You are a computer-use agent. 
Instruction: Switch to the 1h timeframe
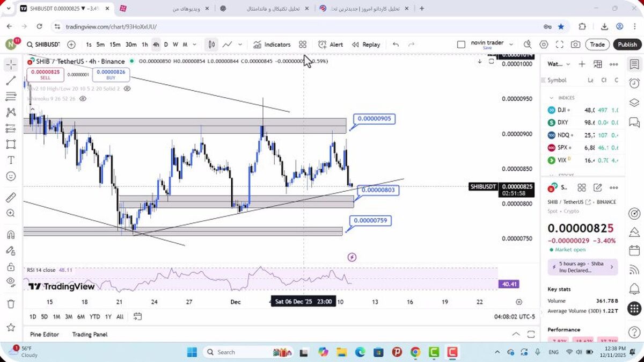pyautogui.click(x=145, y=45)
